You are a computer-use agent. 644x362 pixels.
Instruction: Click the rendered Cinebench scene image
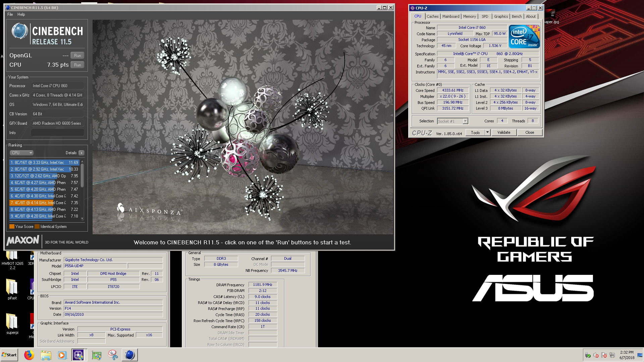(243, 127)
